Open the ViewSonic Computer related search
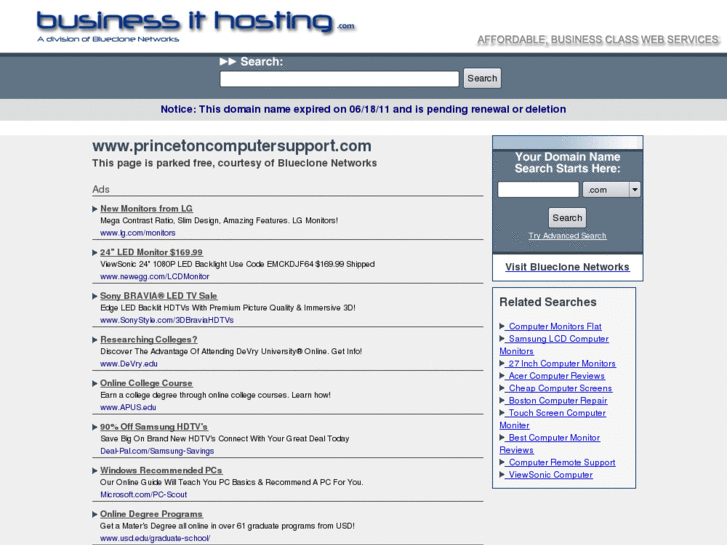Viewport: 727px width, 545px height. point(549,475)
